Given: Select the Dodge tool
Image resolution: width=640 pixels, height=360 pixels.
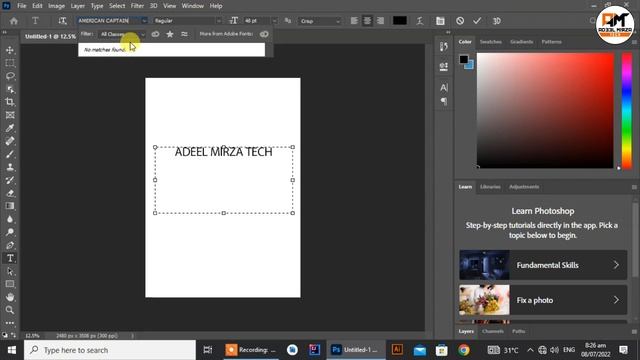Looking at the screenshot, I should [10, 232].
